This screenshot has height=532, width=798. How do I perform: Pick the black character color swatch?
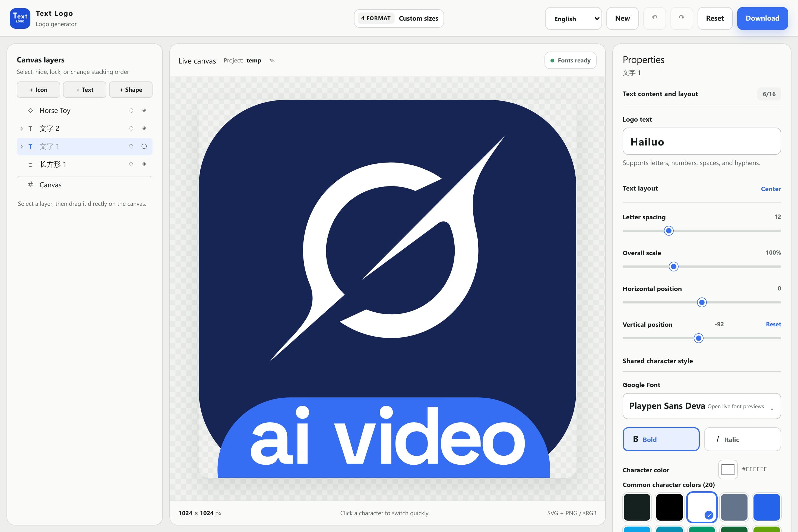click(669, 507)
